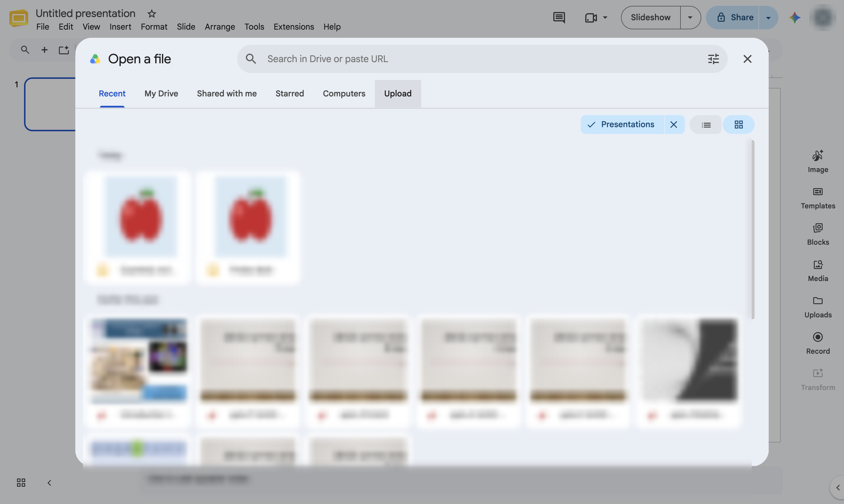Open the Google Slides home icon
Viewport: 844px width, 504px height.
point(19,18)
